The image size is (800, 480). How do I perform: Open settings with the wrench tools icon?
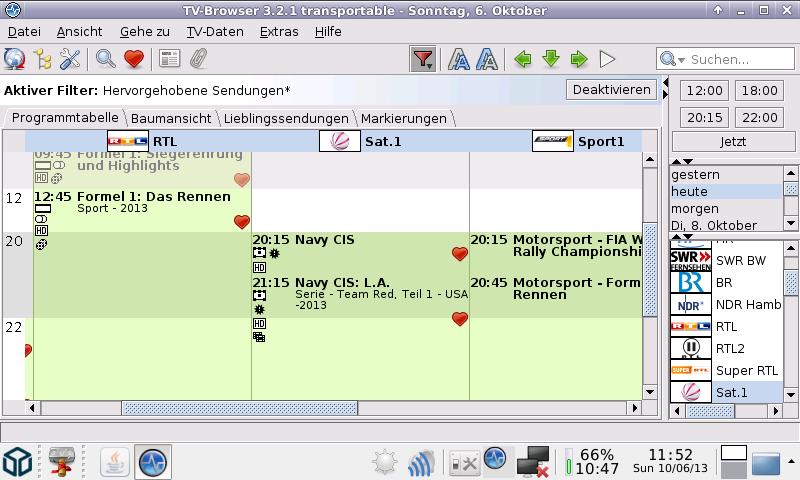70,59
